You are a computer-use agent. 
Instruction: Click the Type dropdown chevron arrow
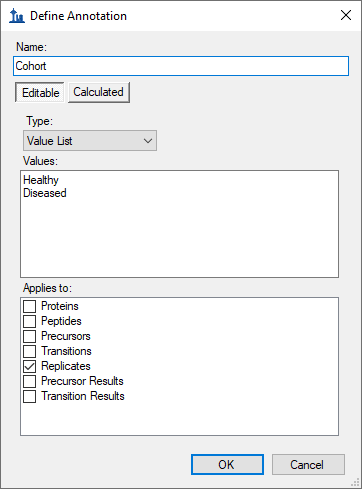[x=148, y=141]
